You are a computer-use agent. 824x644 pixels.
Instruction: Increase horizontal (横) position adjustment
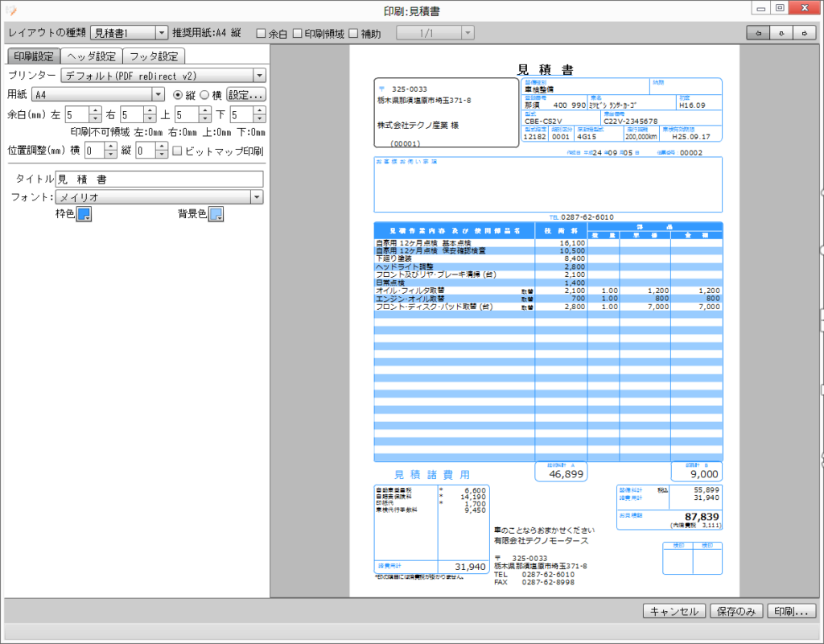coord(109,147)
